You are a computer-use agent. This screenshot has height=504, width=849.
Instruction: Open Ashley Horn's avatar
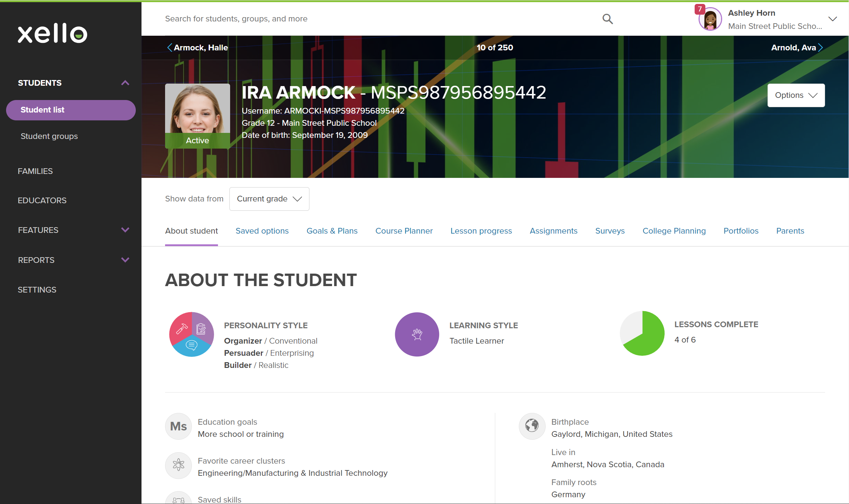click(x=710, y=19)
